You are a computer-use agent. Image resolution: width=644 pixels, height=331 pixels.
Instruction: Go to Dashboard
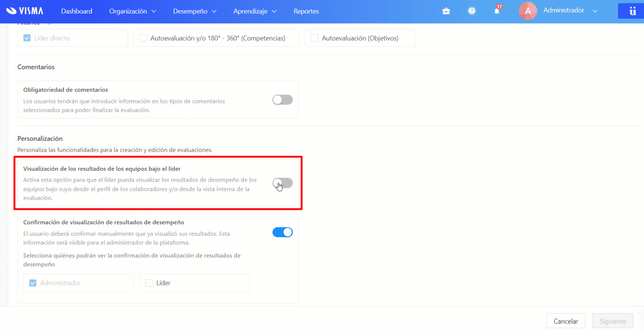pos(77,11)
